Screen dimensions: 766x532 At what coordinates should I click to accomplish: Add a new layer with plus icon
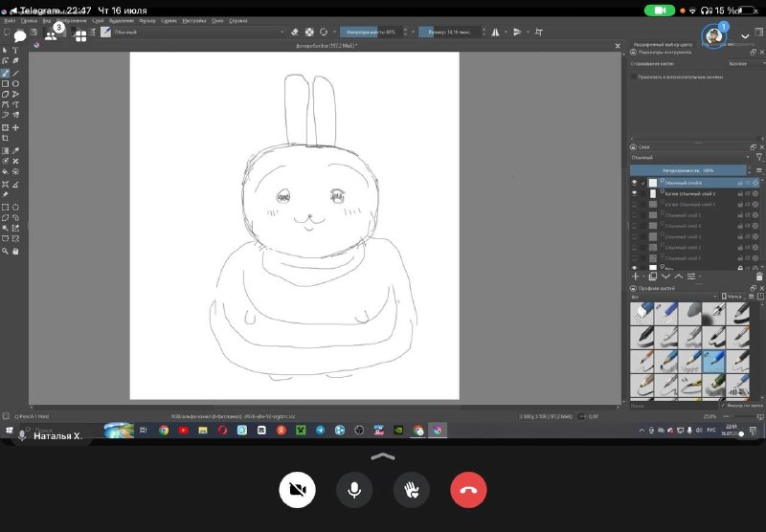(635, 277)
